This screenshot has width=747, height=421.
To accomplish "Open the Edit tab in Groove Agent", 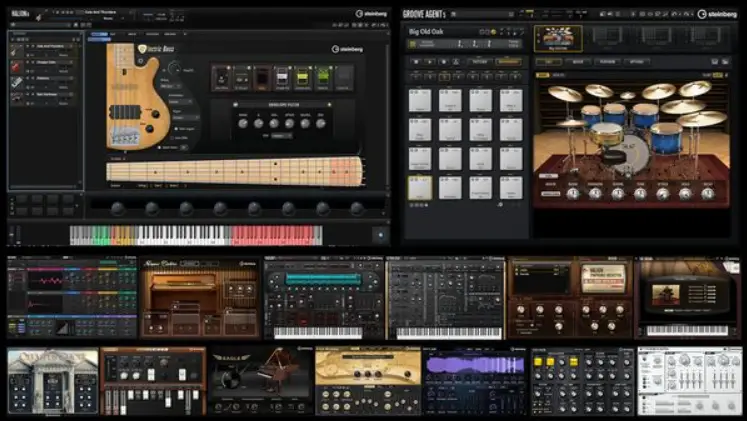I will click(x=548, y=61).
